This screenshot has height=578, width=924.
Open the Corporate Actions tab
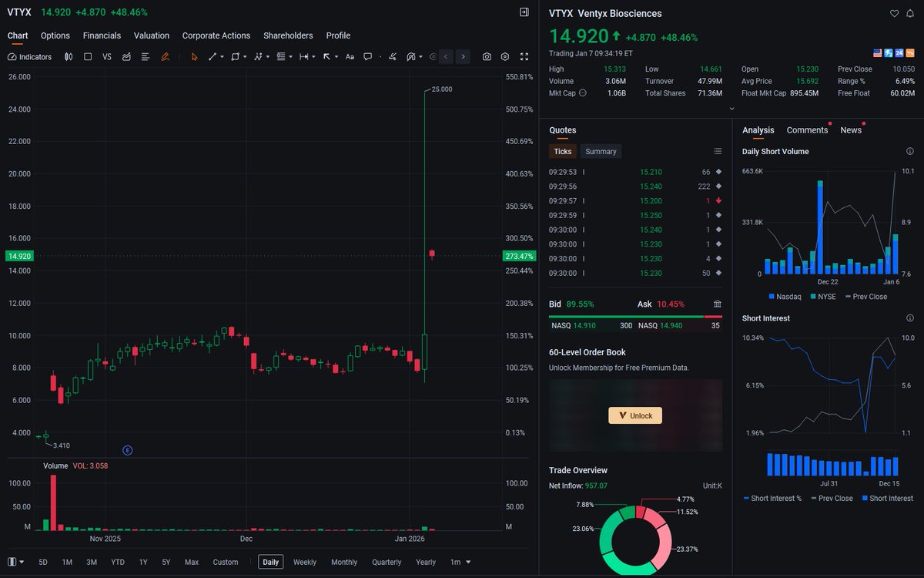coord(216,35)
